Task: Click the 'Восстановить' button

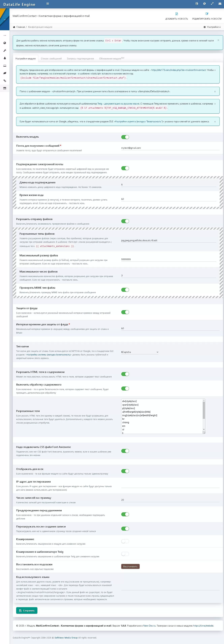Action: click(130, 566)
